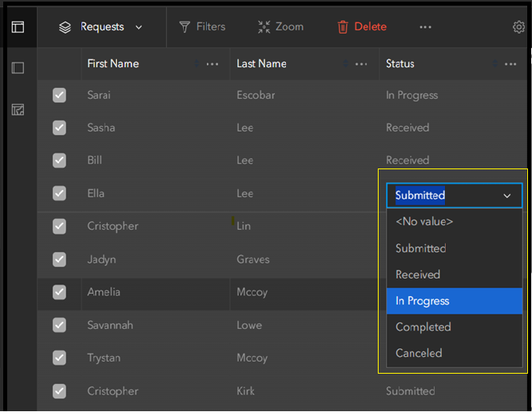
Task: Click the table view icon in sidebar
Action: pyautogui.click(x=18, y=27)
